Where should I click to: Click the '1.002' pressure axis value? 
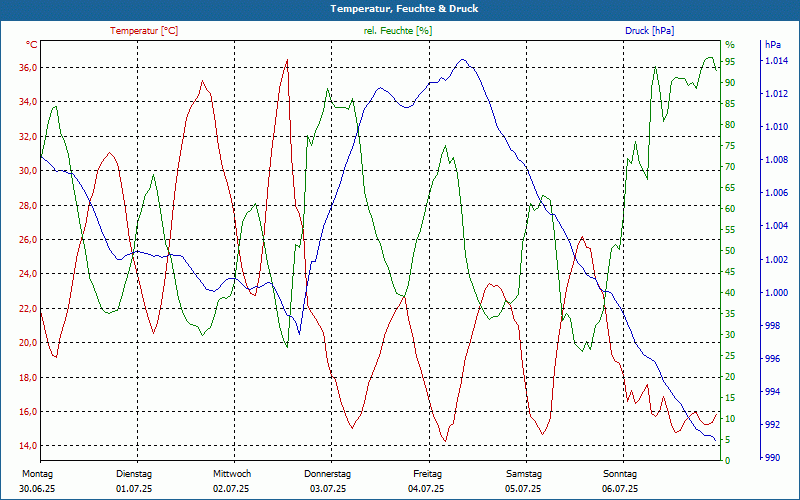pyautogui.click(x=778, y=260)
